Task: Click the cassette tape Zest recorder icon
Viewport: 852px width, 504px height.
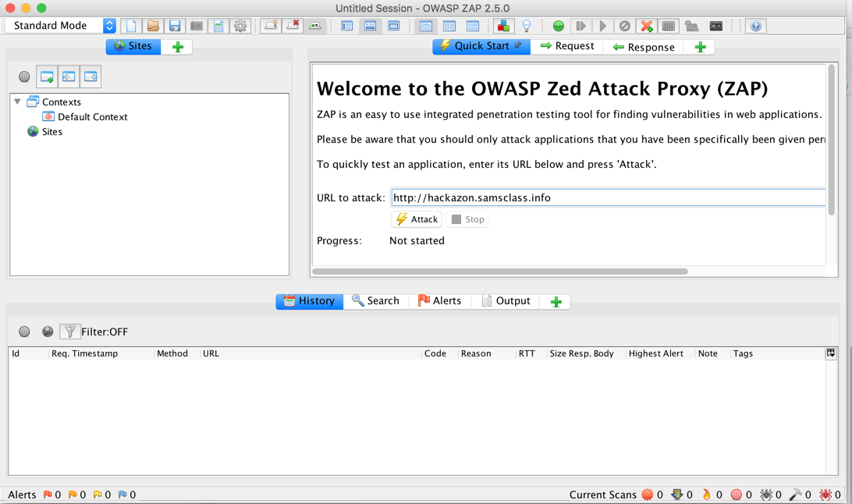Action: pyautogui.click(x=716, y=26)
